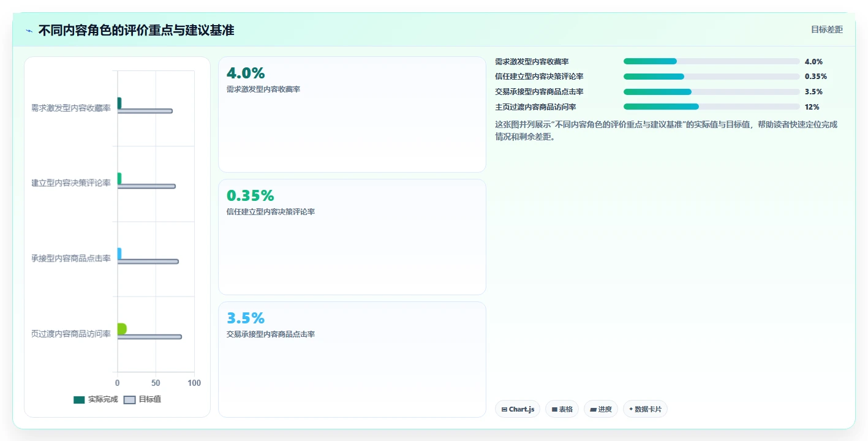Click the 目标差距 label in the header
868x441 pixels.
coord(826,30)
